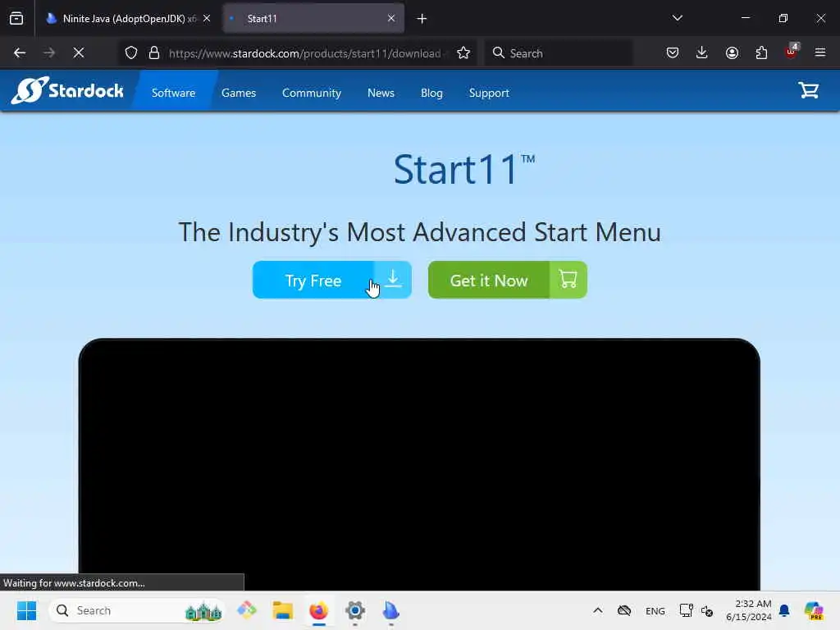Focus the browser Search box
Image resolution: width=840 pixels, height=630 pixels.
click(x=558, y=53)
